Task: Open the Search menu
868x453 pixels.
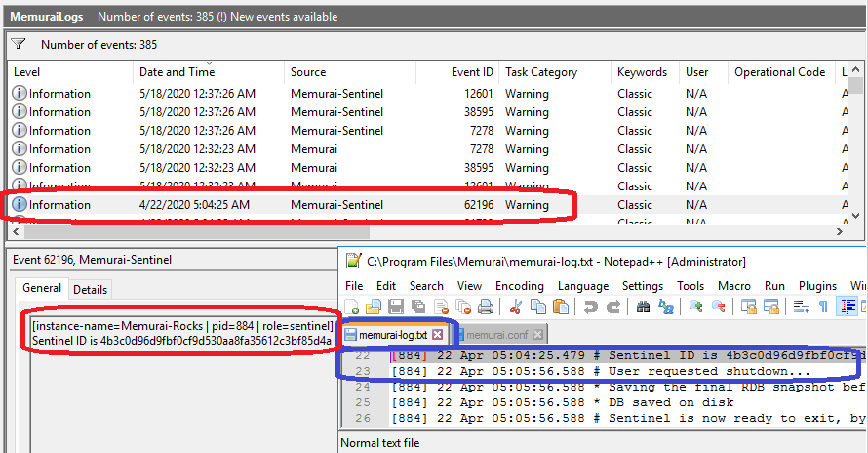Action: point(426,285)
